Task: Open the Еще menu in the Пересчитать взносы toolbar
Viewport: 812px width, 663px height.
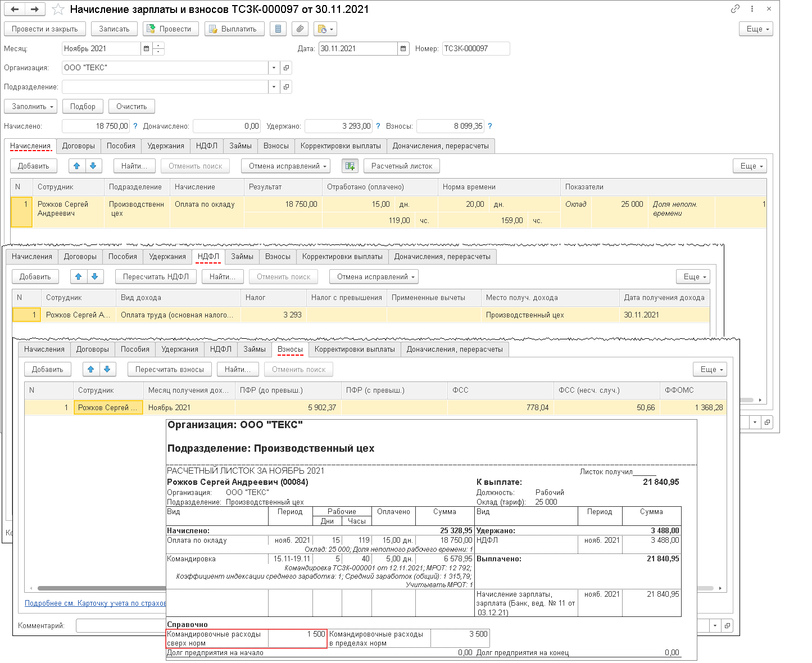Action: 710,369
